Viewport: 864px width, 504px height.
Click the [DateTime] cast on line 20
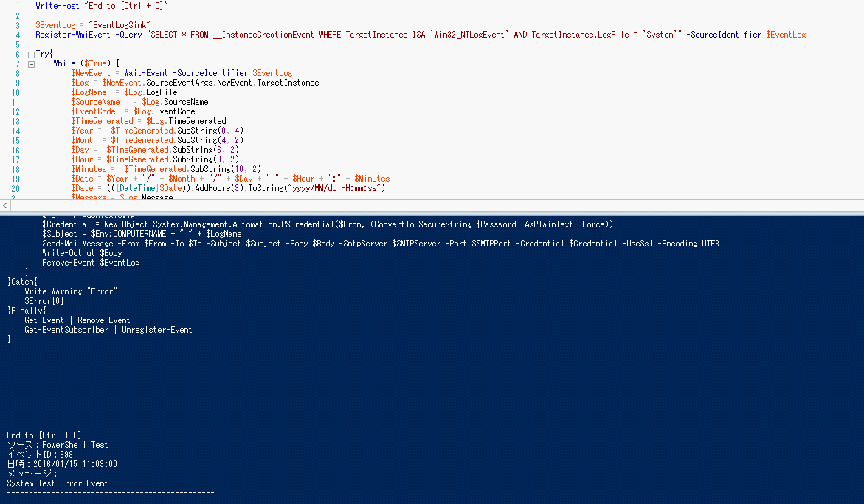[x=137, y=188]
